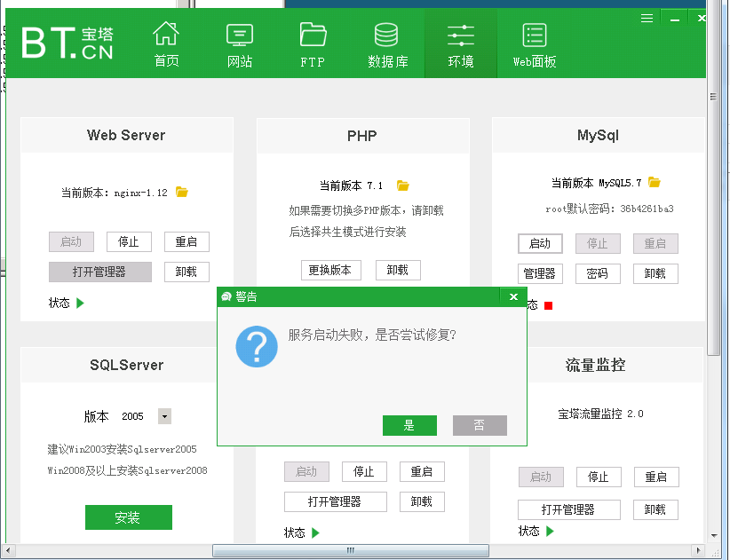Click 流量监控 打开管理器 button

(569, 509)
